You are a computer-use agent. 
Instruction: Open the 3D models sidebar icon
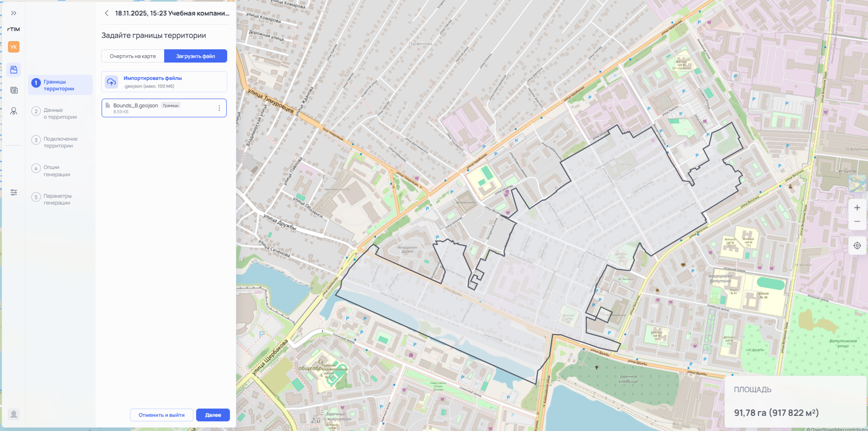point(14,90)
